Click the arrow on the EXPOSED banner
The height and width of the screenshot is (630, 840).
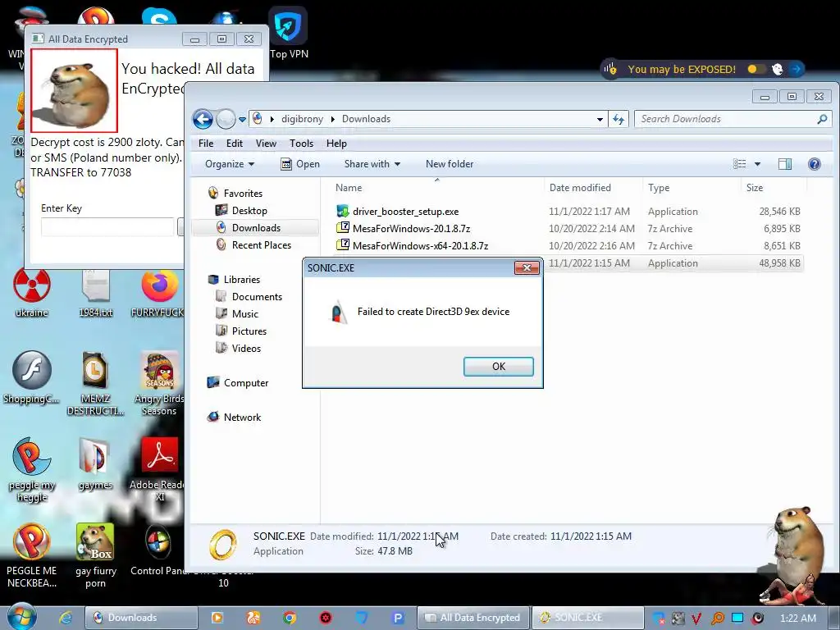coord(796,69)
